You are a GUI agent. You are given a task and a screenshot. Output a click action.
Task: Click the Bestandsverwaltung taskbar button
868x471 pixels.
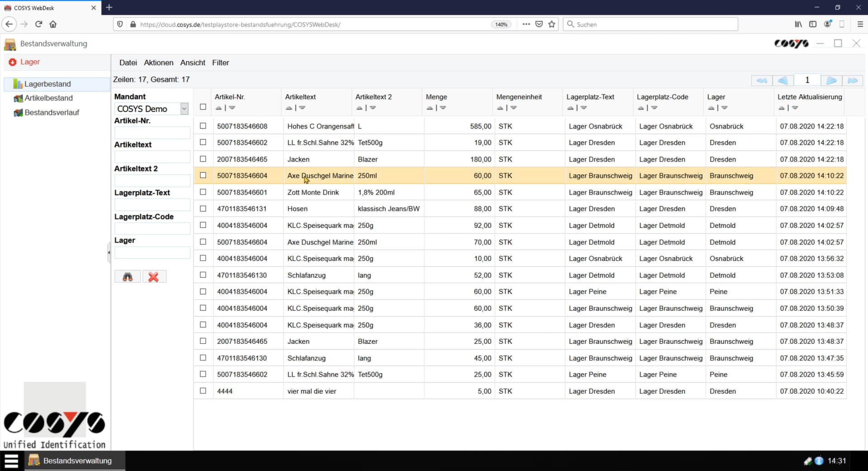coord(75,461)
